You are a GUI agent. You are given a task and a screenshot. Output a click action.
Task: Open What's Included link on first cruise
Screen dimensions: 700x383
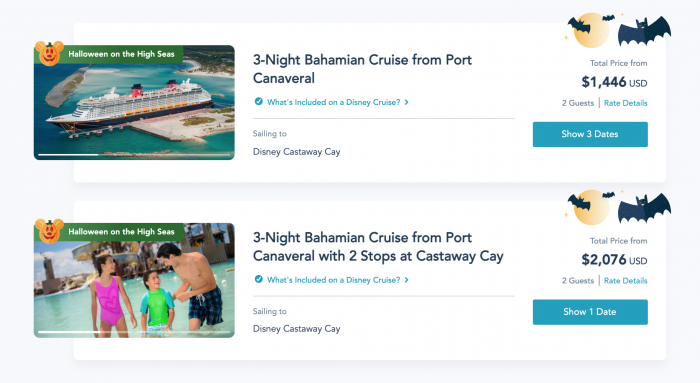point(333,102)
